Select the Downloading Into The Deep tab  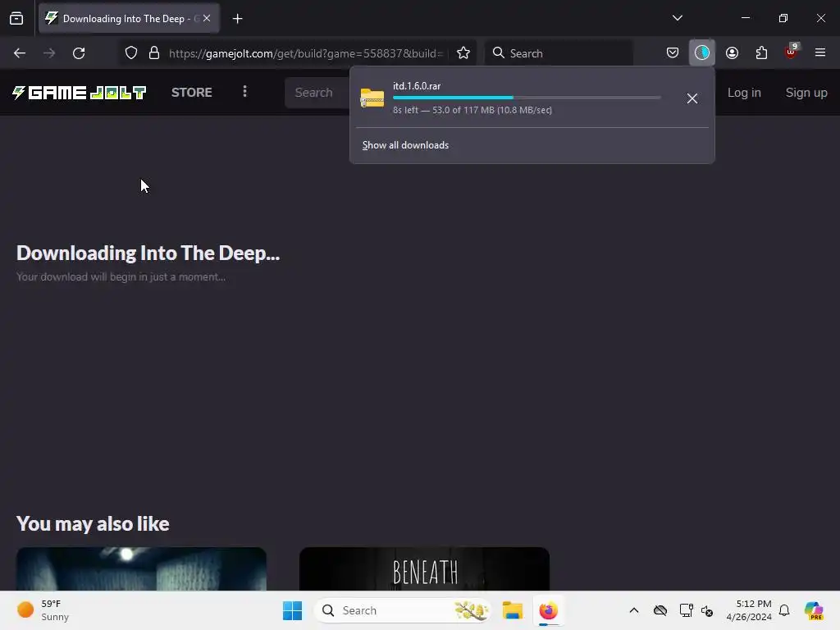coord(129,18)
